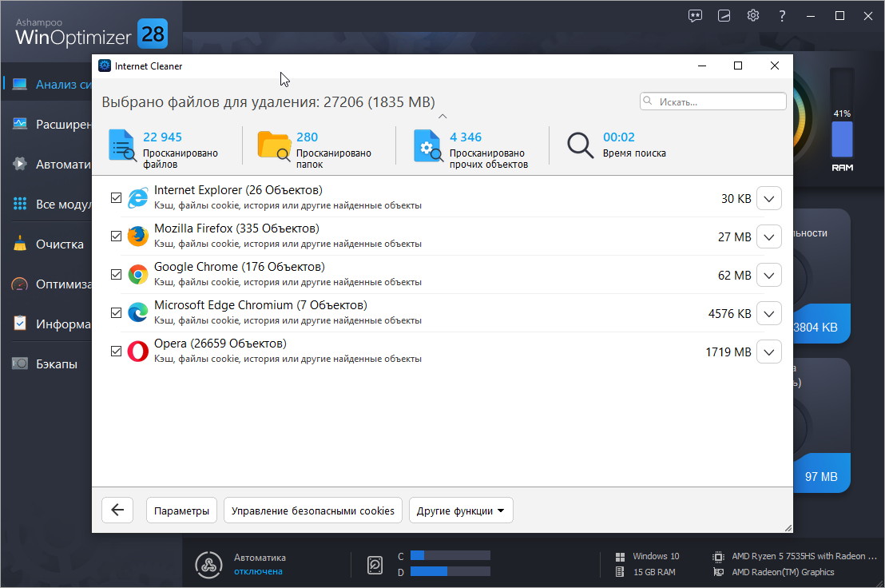Click the 4 346 other objects count
This screenshot has height=588, width=885.
(x=466, y=137)
